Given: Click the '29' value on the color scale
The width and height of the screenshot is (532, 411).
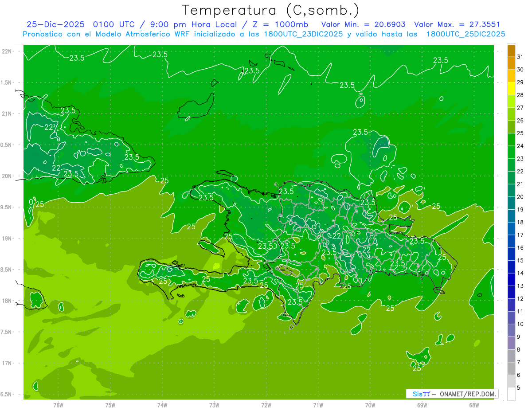Looking at the screenshot, I should click(520, 82).
